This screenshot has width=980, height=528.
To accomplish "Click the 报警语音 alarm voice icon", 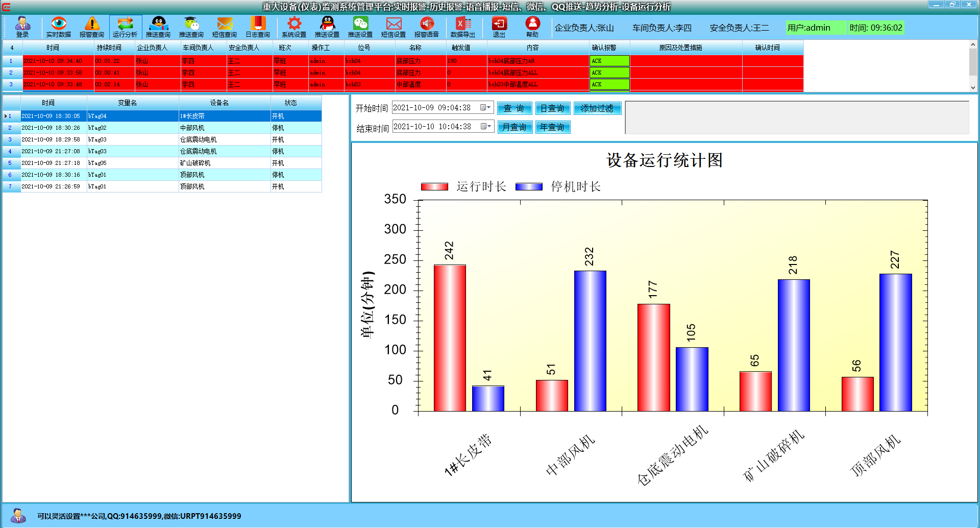I will coord(427,27).
